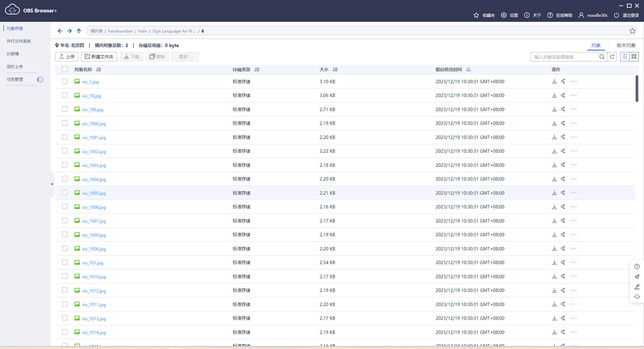644x349 pixels.
Task: Go up one folder level
Action: pos(79,31)
